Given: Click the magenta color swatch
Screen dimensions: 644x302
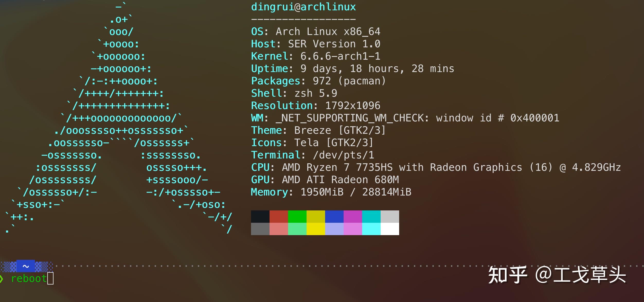Looking at the screenshot, I should [x=353, y=216].
